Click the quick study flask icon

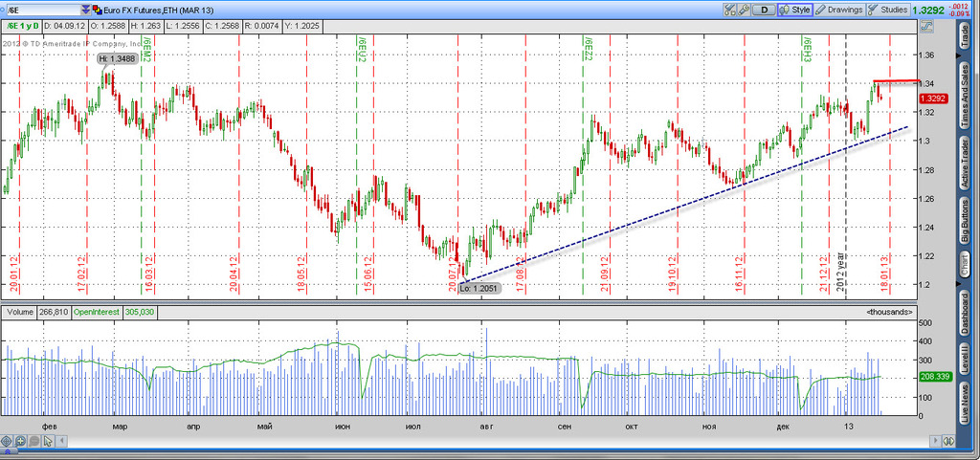(729, 10)
